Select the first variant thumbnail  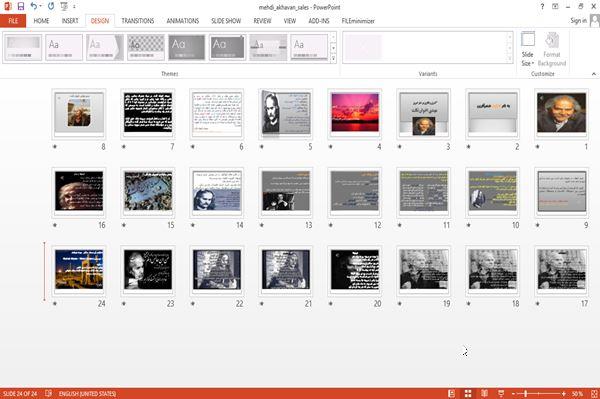[x=363, y=47]
